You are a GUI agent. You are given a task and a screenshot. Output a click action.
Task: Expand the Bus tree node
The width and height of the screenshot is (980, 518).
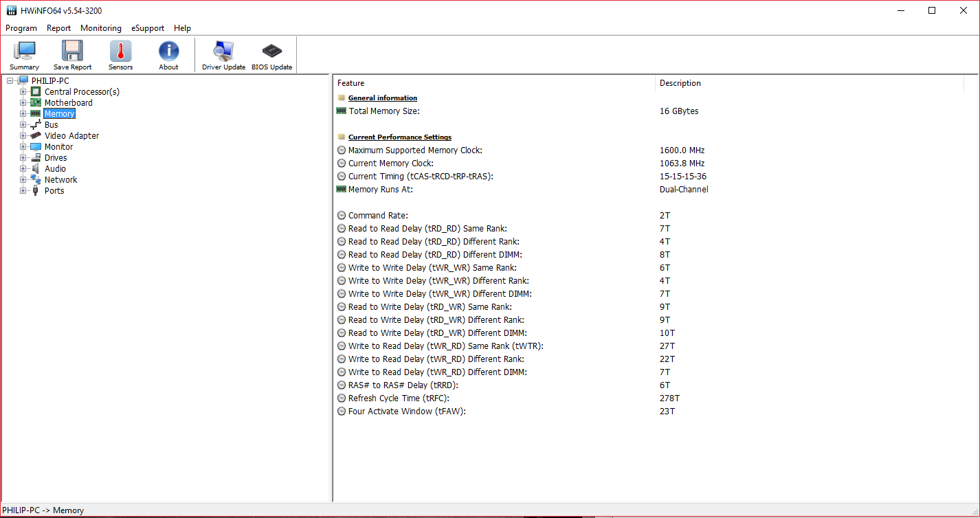point(23,124)
